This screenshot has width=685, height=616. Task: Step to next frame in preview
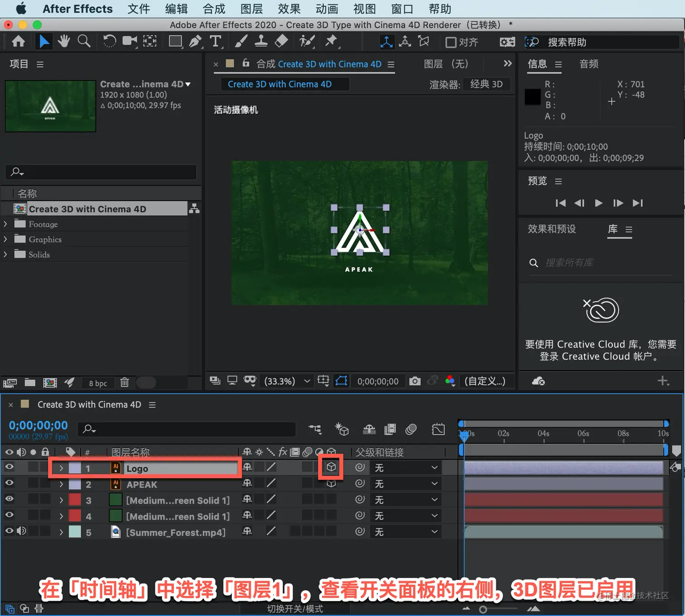point(618,203)
